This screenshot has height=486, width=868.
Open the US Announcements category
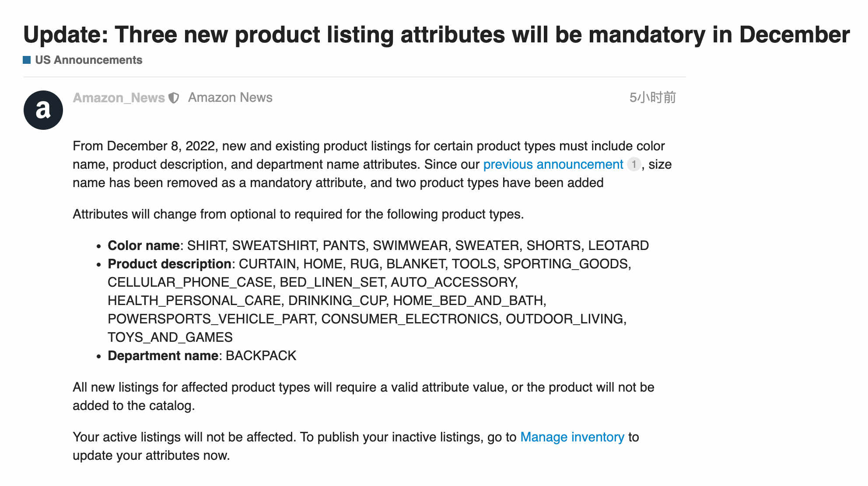coord(88,60)
